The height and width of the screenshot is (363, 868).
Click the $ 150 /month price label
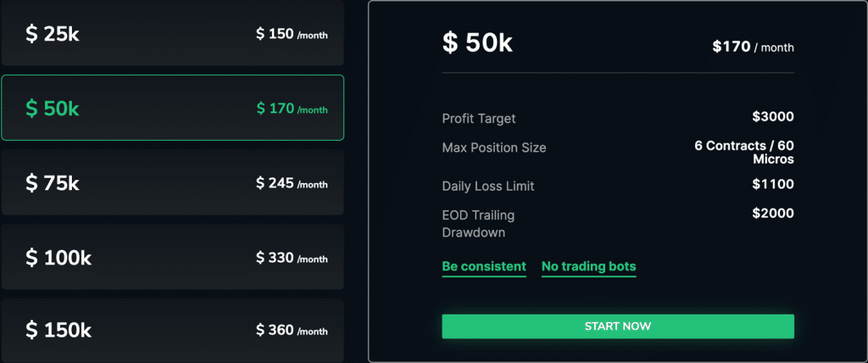(292, 34)
